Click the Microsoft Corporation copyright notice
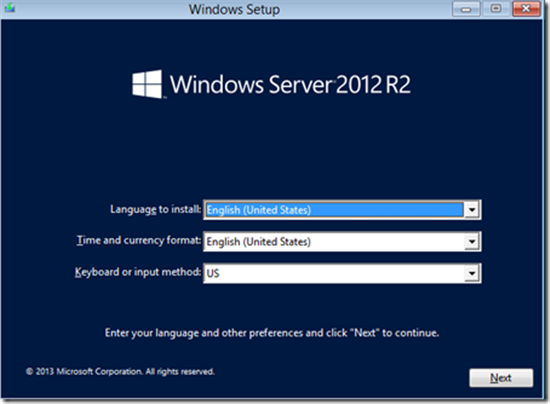The height and width of the screenshot is (404, 550). tap(120, 371)
